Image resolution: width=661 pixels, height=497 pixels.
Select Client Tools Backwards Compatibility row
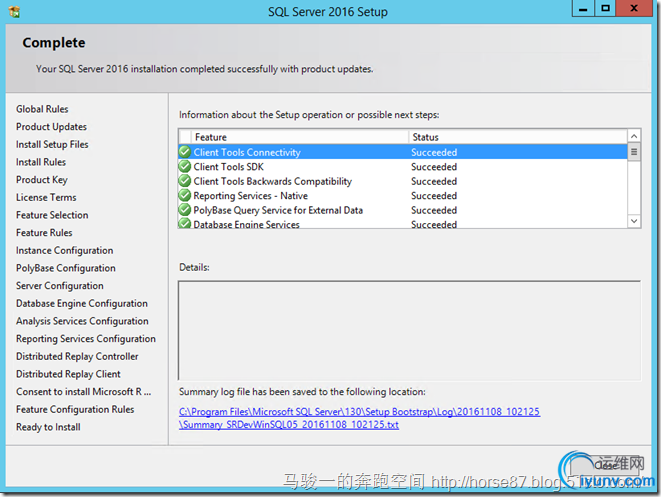click(x=403, y=181)
